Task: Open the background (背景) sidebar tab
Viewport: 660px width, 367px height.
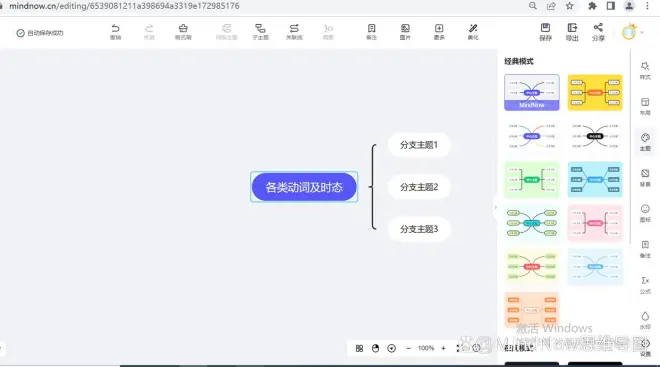Action: click(x=645, y=178)
